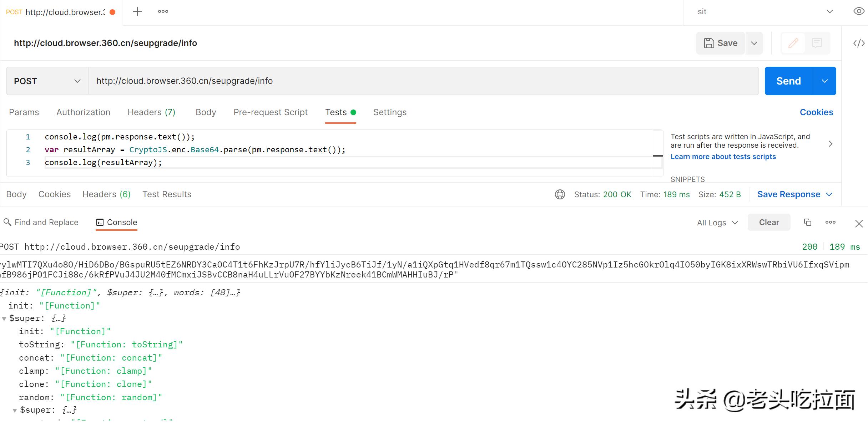The width and height of the screenshot is (868, 423).
Task: Click the environment quick look eye icon
Action: tap(858, 11)
